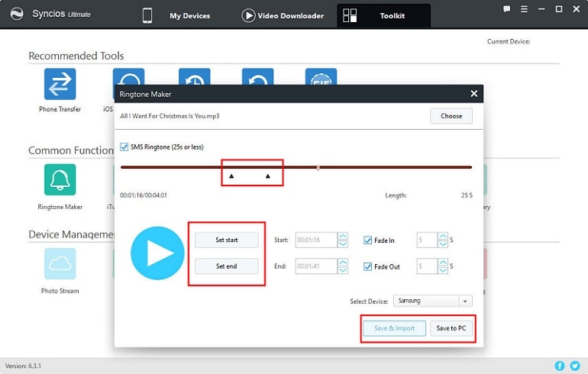Increase Fade In seconds with up arrow
This screenshot has height=374, width=588.
pyautogui.click(x=443, y=236)
